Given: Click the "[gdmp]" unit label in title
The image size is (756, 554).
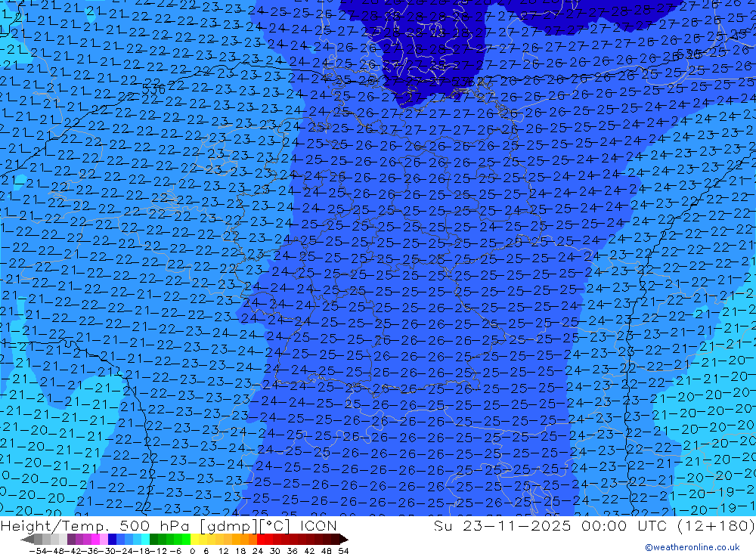Looking at the screenshot, I should click(229, 526).
